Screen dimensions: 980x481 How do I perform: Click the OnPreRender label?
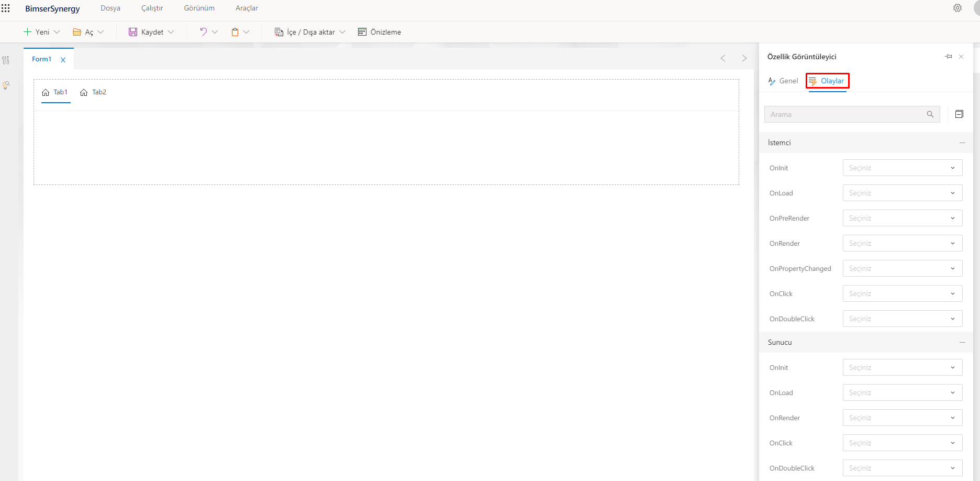[789, 218]
